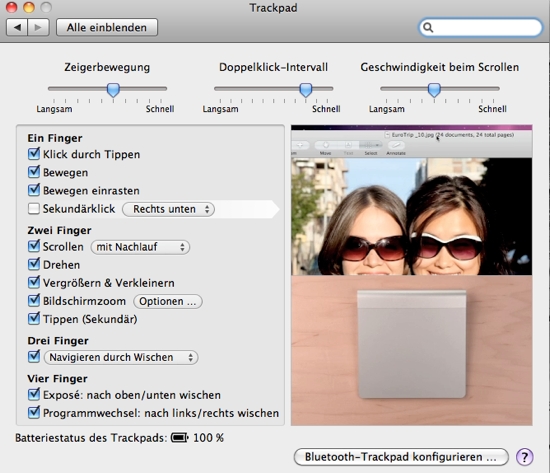
Task: Click Schnell label under Geschwindigkeit beim Scrollen
Action: [x=492, y=109]
